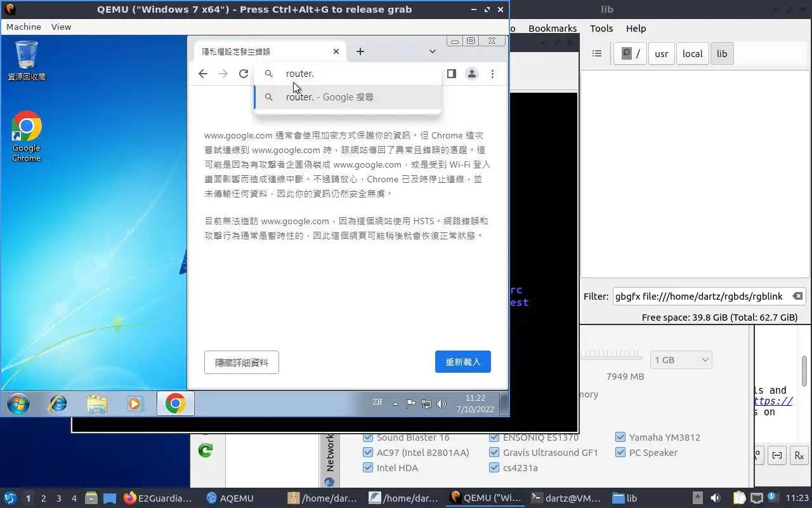Click 隱藏詳細資料 button
The image size is (812, 508).
(242, 363)
